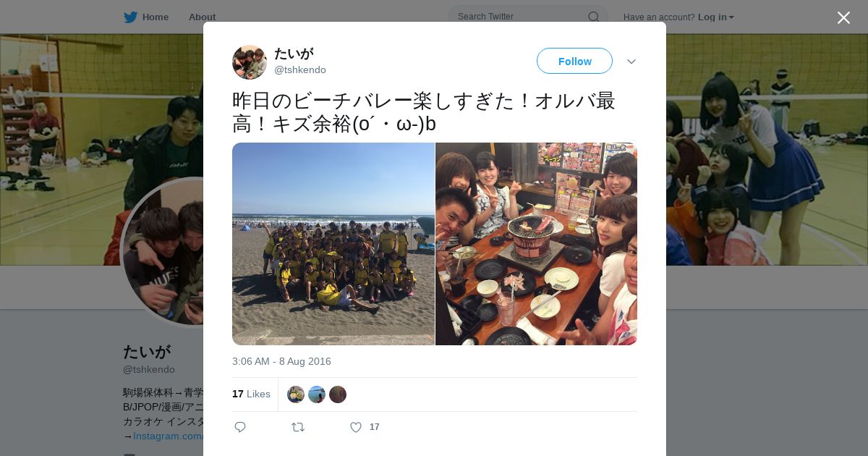Retweet this tweet using the arrows icon
The width and height of the screenshot is (868, 456).
pyautogui.click(x=298, y=427)
